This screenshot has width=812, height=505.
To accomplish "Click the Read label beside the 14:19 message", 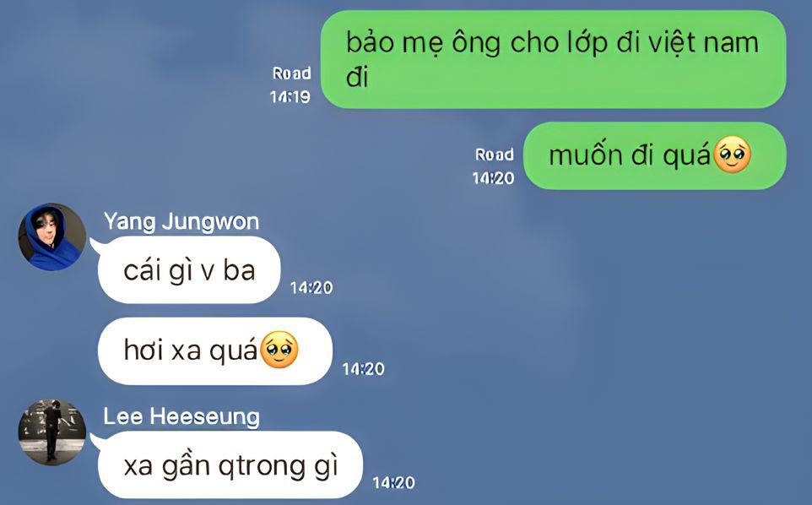I will coord(291,73).
